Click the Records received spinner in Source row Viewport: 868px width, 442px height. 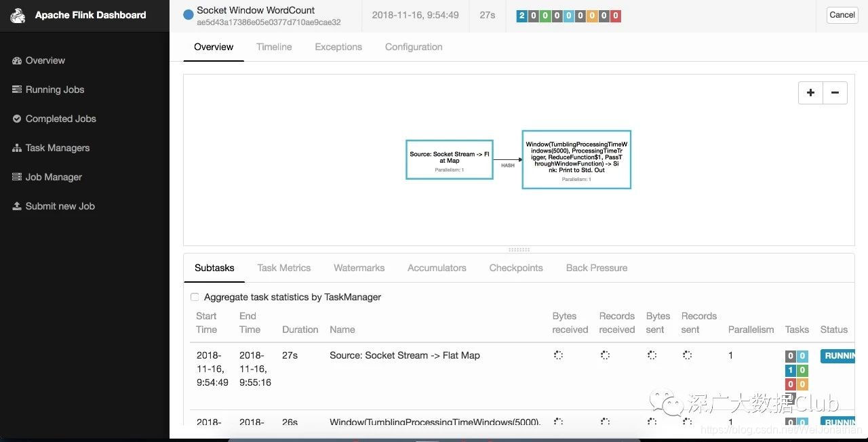605,355
